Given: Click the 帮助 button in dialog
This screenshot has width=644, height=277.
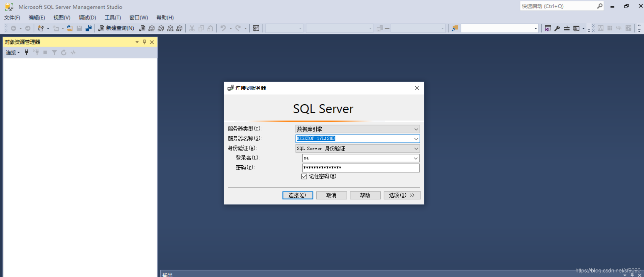Looking at the screenshot, I should point(365,195).
